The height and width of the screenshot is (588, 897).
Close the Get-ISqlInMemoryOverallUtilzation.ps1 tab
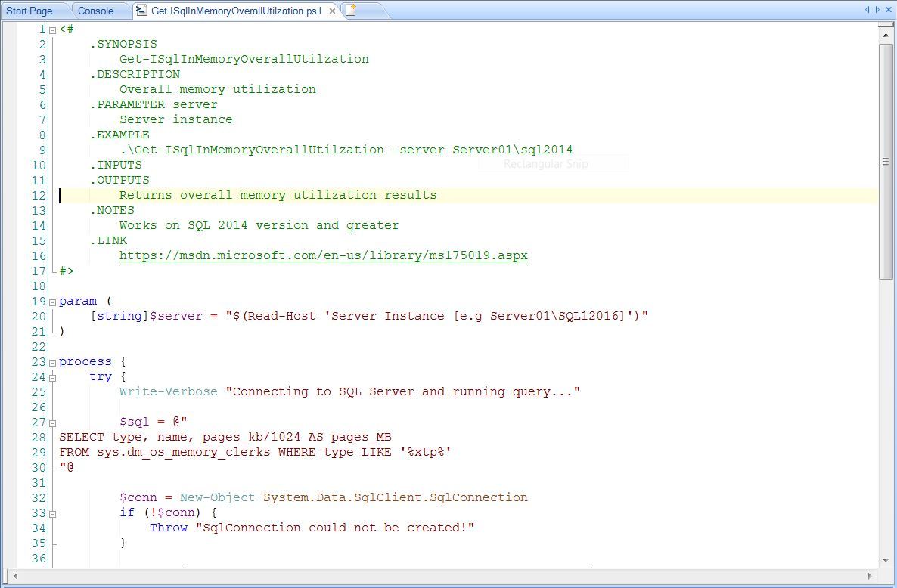pyautogui.click(x=331, y=11)
